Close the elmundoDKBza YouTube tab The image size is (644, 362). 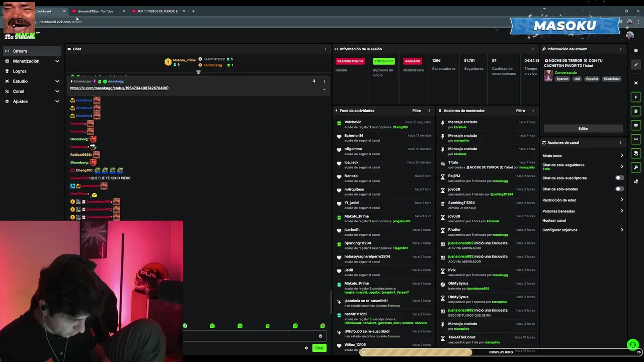click(x=124, y=11)
